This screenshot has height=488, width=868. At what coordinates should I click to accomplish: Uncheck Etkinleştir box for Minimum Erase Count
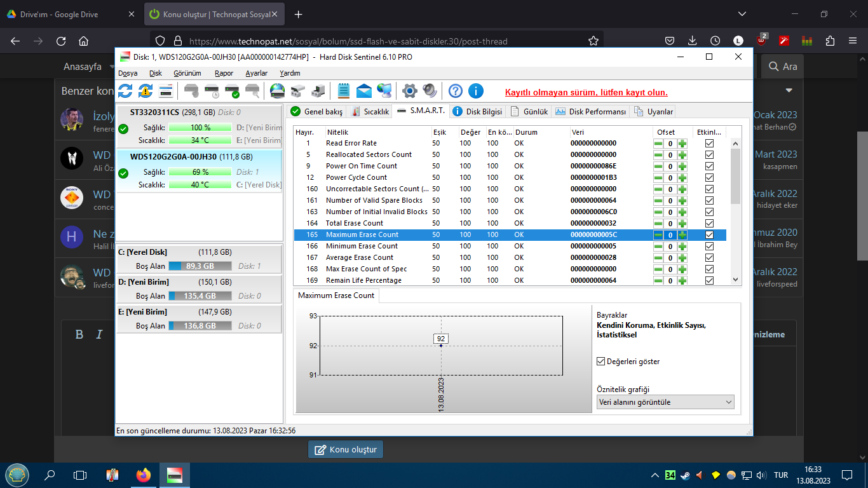[x=710, y=247]
